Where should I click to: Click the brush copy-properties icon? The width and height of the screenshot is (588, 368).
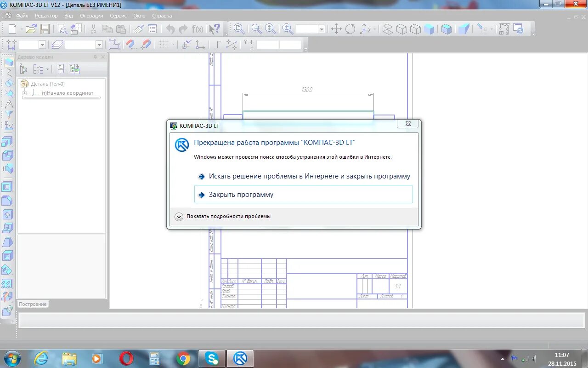click(x=139, y=29)
